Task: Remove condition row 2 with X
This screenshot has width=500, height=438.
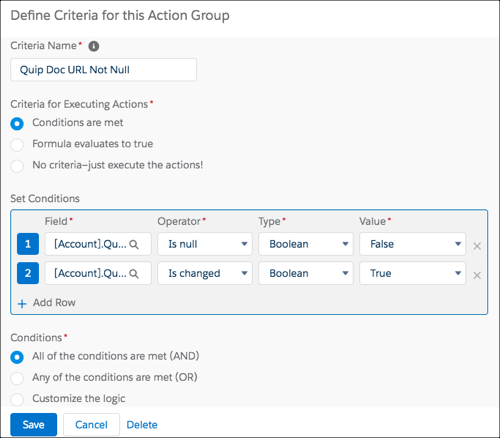Action: coord(477,275)
